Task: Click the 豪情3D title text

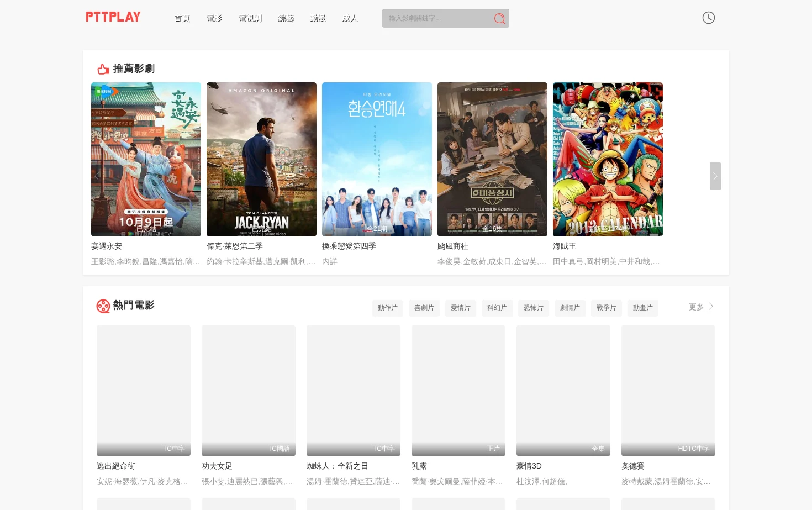Action: click(529, 466)
